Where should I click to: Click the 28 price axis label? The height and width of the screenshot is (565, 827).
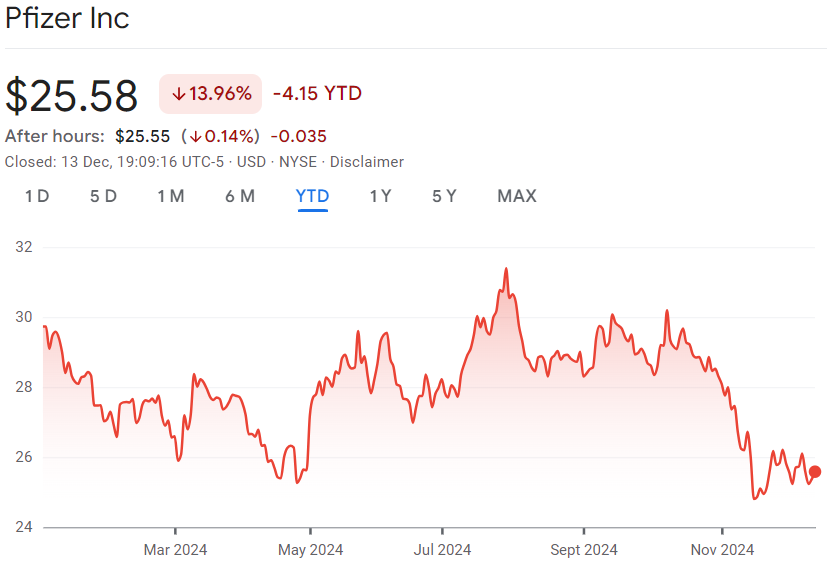(x=24, y=387)
